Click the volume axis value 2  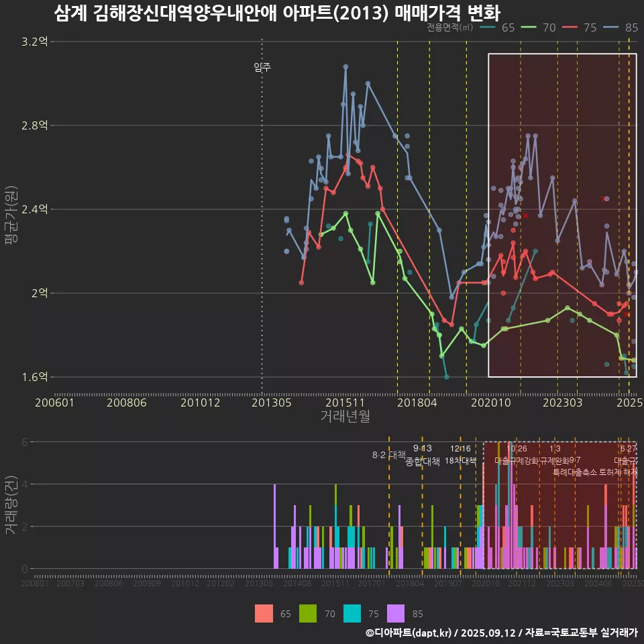[25, 526]
